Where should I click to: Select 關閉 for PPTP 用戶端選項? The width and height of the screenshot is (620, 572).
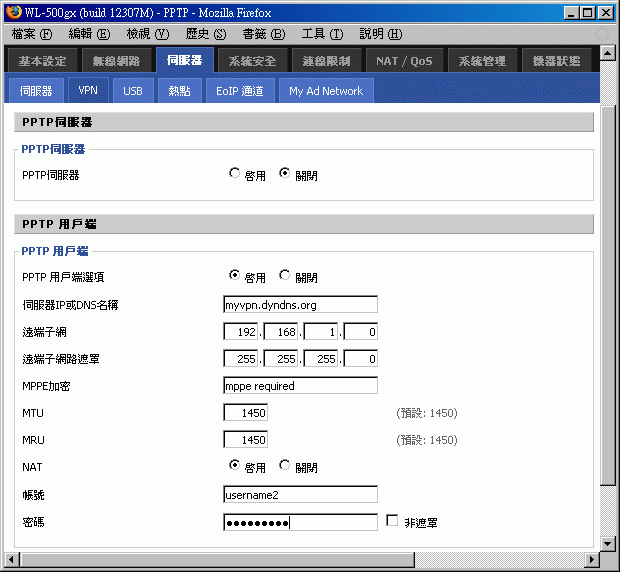[285, 275]
